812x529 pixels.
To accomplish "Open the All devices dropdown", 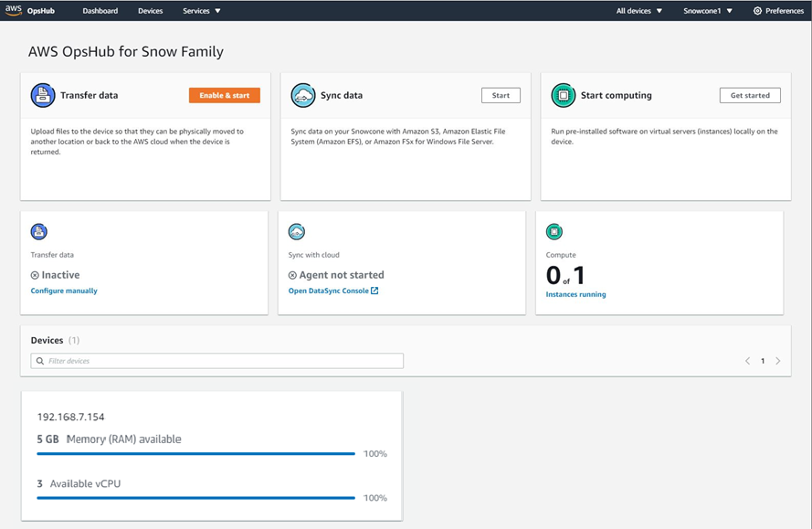I will click(x=638, y=11).
